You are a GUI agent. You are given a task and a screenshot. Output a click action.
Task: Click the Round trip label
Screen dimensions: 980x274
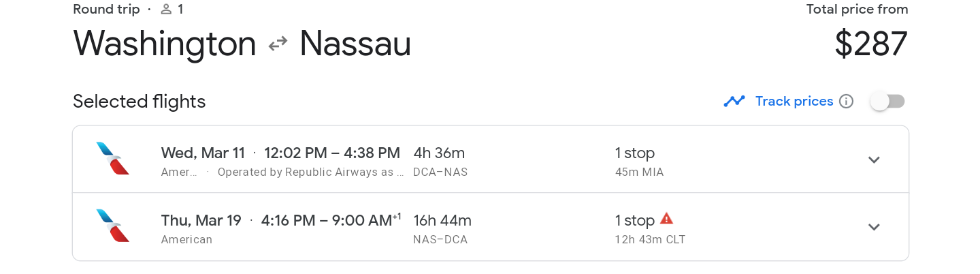coord(106,10)
